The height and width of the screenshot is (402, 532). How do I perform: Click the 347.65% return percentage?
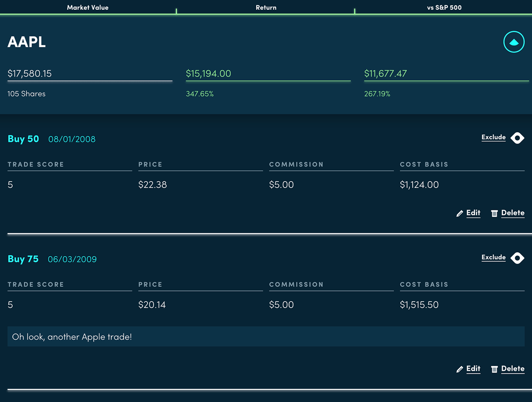(200, 94)
